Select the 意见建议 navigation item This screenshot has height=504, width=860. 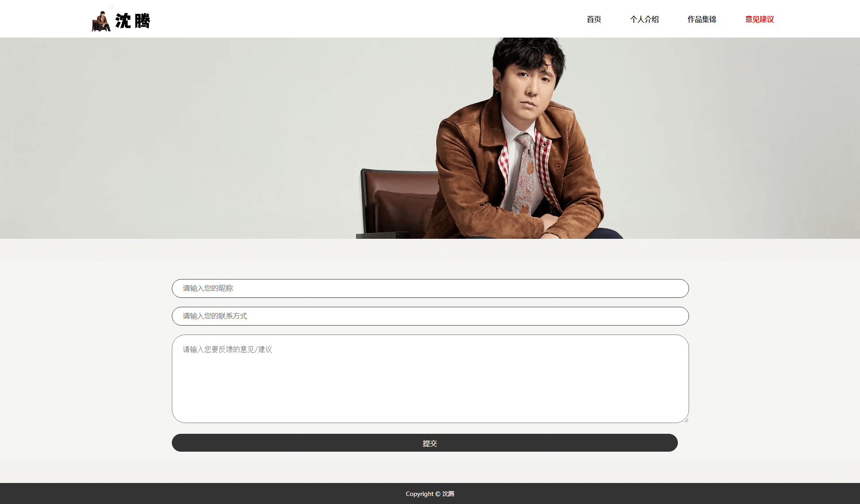[x=759, y=19]
